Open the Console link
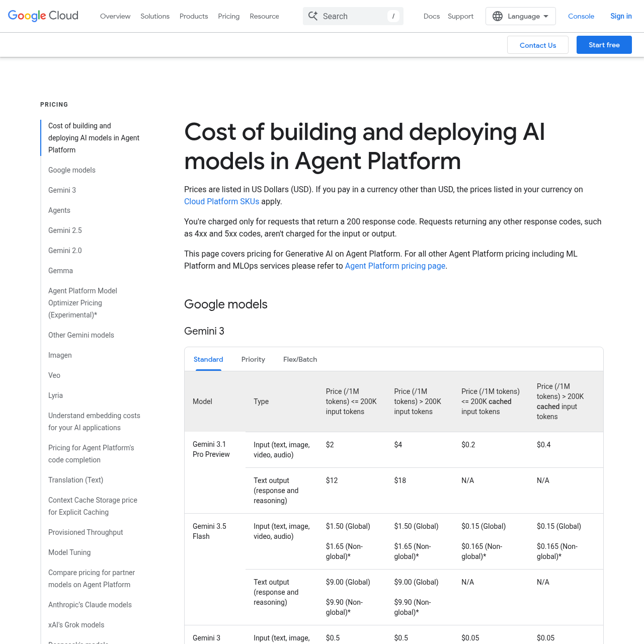Screen dimensions: 644x644 (581, 16)
